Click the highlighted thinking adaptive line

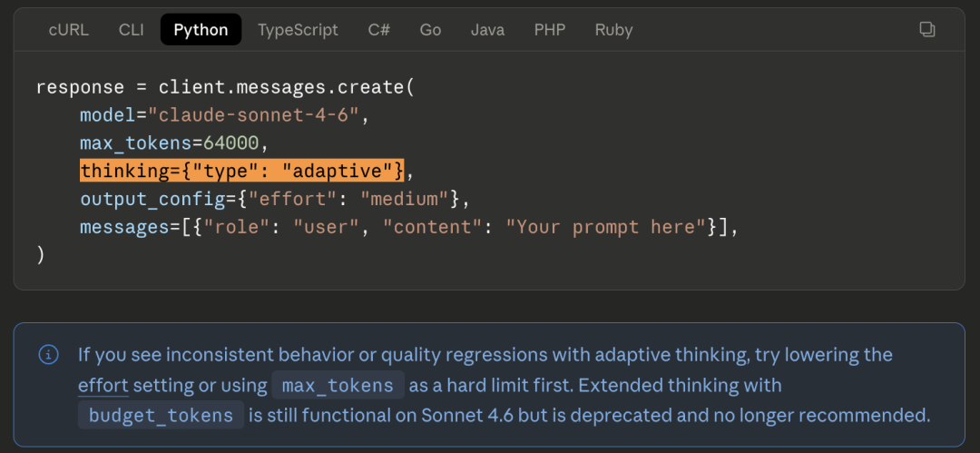(242, 171)
